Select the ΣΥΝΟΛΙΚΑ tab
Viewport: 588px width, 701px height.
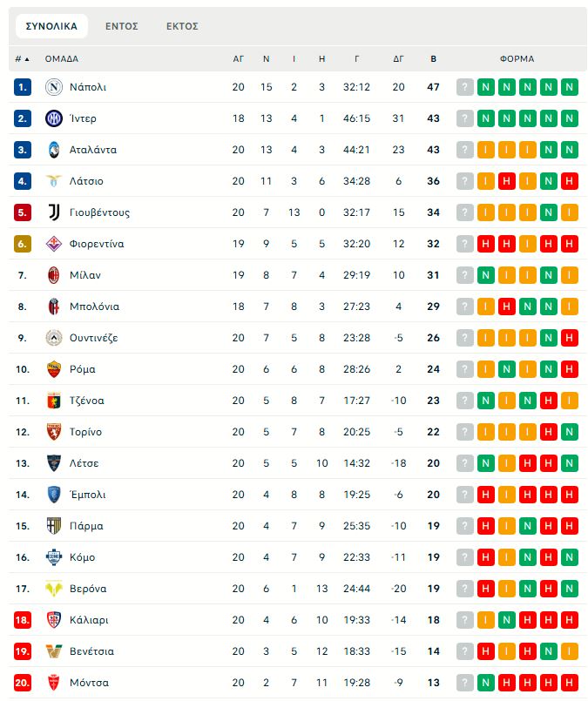click(x=51, y=26)
